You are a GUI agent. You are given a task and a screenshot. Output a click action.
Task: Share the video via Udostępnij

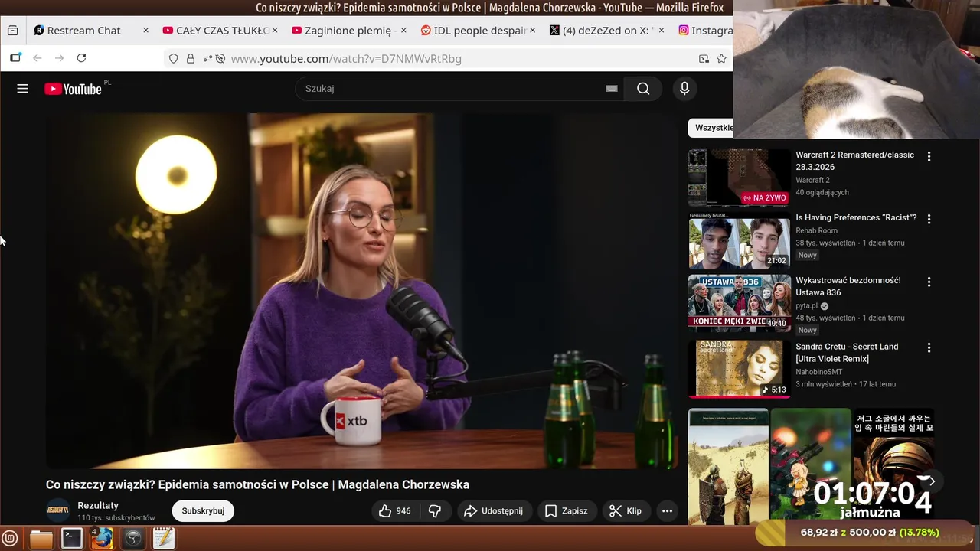tap(493, 511)
